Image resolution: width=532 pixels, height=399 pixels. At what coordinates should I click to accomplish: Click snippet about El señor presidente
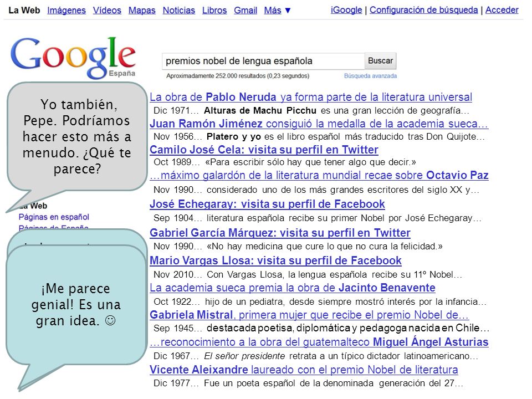(315, 356)
